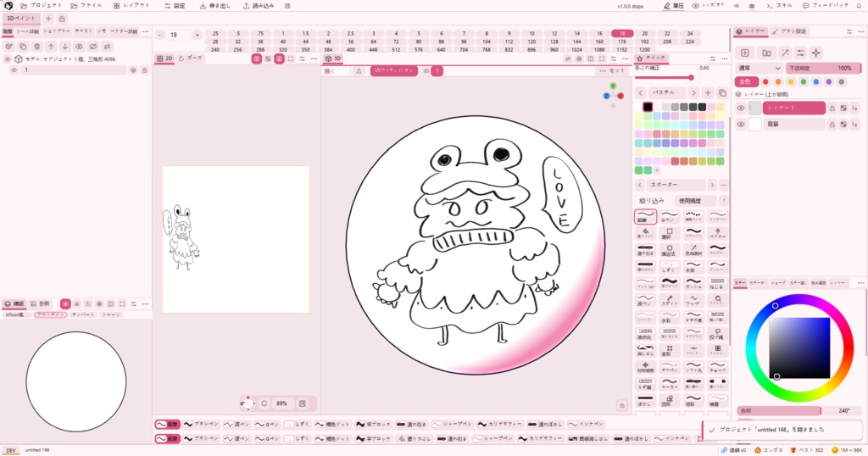
Task: Click the add new layer icon
Action: pyautogui.click(x=744, y=53)
